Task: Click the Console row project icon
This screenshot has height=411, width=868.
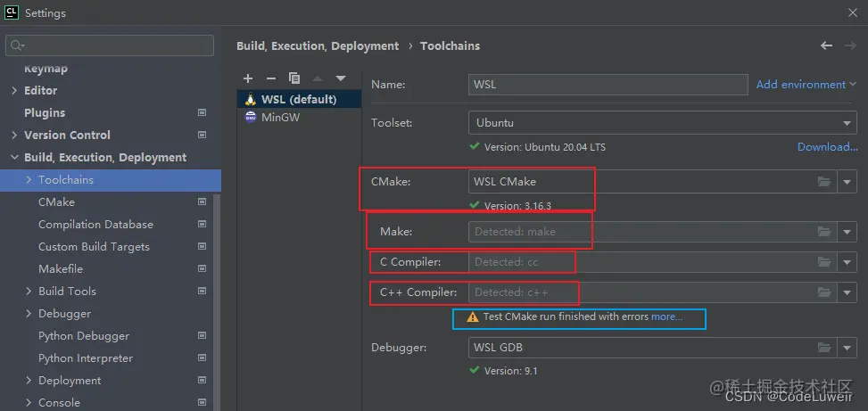Action: pyautogui.click(x=202, y=403)
